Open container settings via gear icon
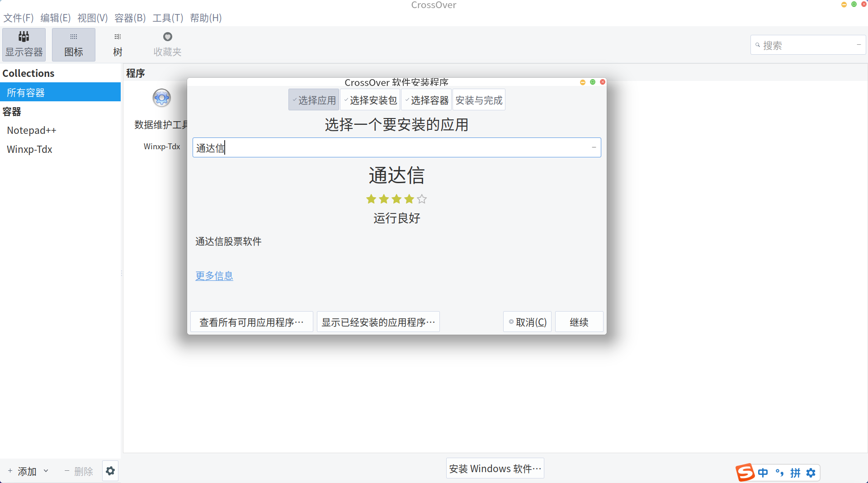868x483 pixels. pyautogui.click(x=110, y=470)
